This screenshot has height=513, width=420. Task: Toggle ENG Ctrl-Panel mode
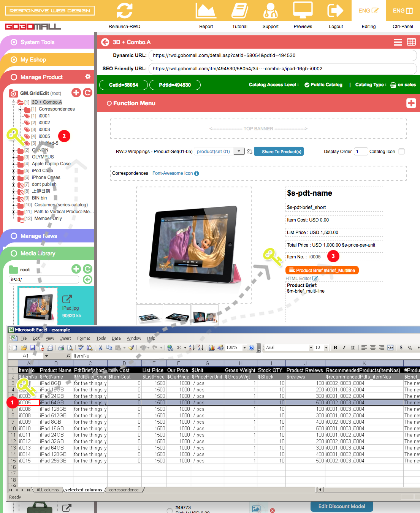403,11
